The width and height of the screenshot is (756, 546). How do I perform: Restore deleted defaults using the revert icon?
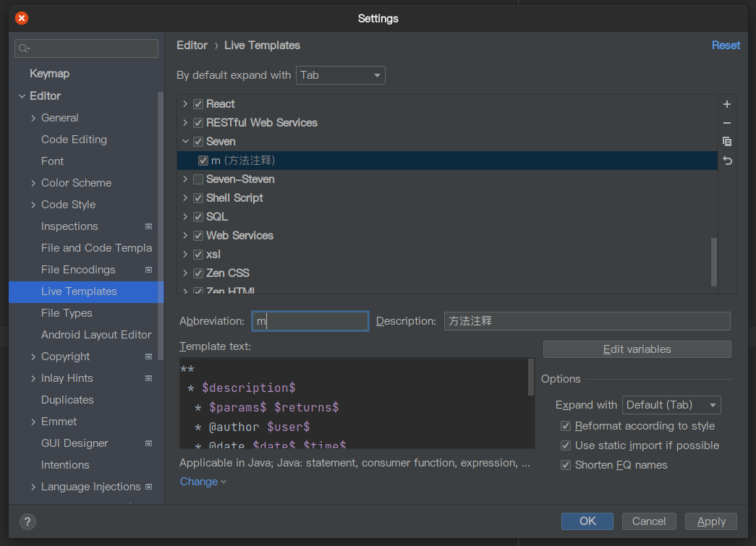point(727,161)
